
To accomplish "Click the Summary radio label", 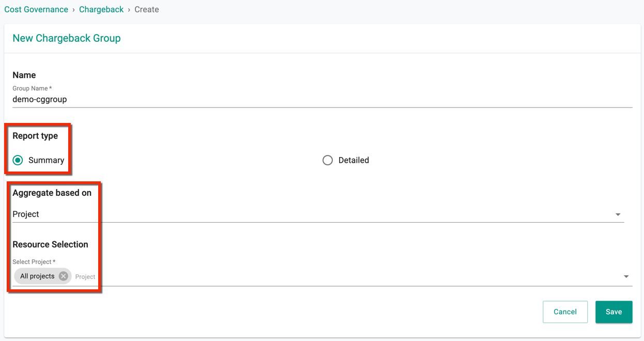I will tap(46, 160).
